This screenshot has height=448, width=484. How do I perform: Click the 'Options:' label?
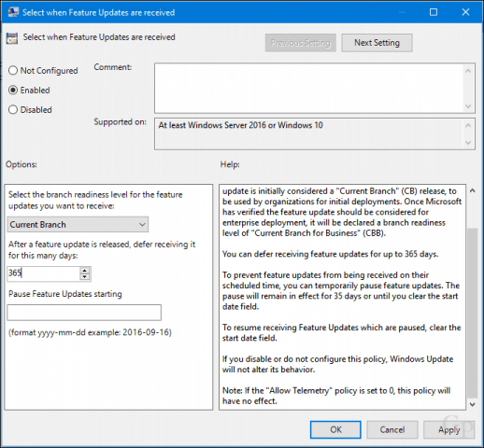[x=21, y=164]
